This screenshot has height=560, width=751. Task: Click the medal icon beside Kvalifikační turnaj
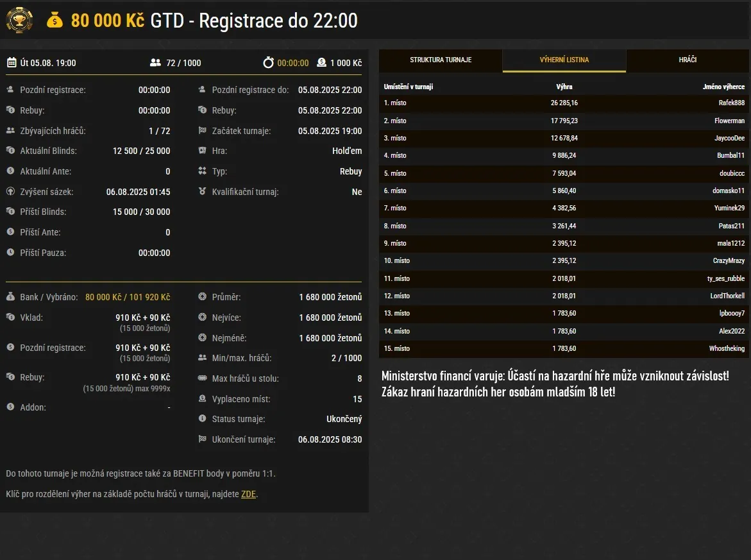coord(203,192)
